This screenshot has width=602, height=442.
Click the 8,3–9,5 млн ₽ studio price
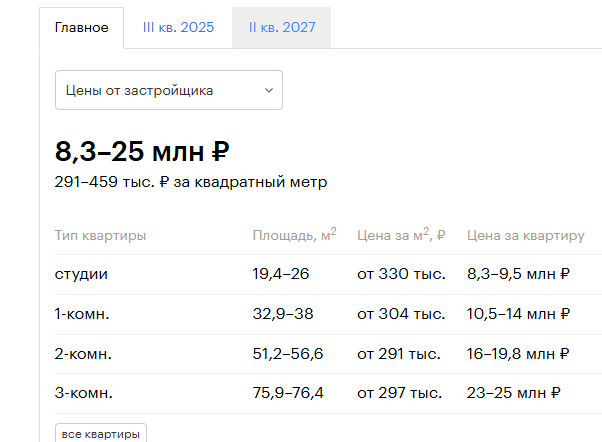click(x=518, y=274)
